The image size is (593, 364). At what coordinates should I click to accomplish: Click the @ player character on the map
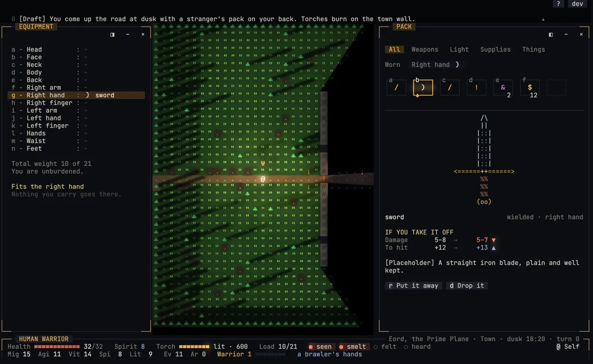(263, 179)
